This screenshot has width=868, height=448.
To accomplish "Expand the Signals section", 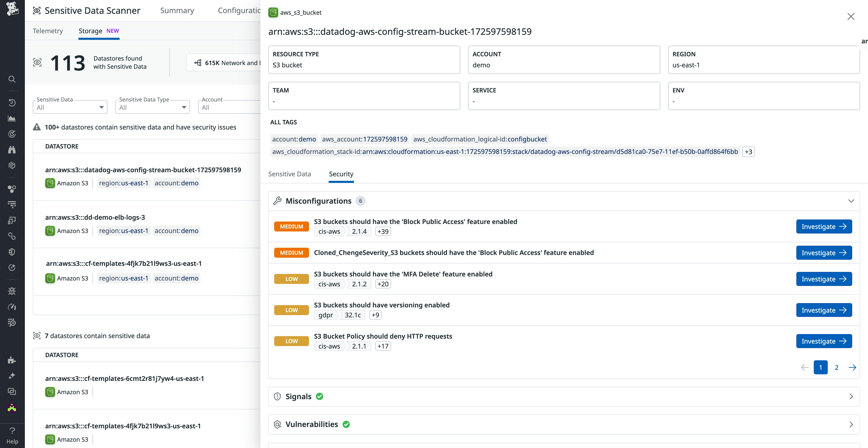I will click(851, 396).
